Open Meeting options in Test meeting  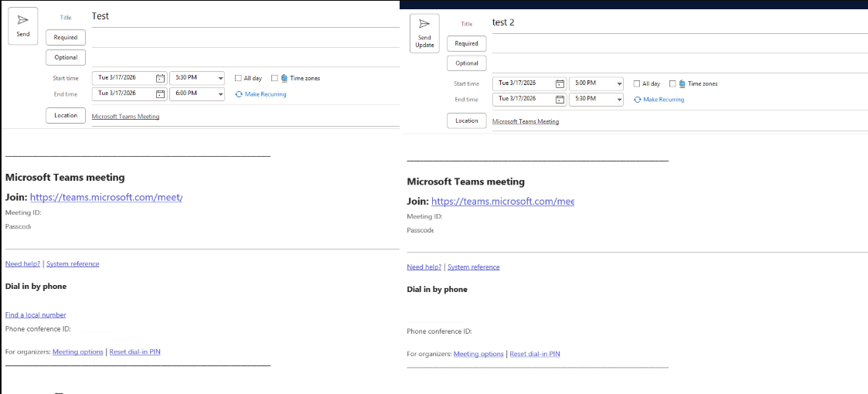[x=78, y=352]
